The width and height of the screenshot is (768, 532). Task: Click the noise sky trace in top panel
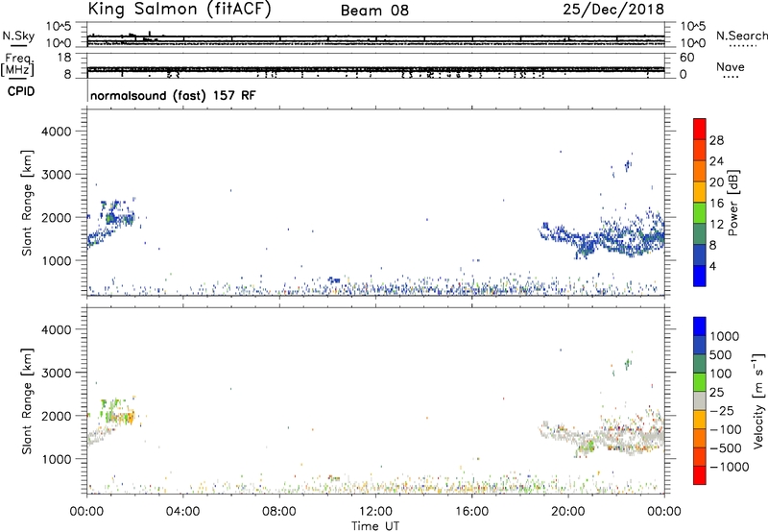pos(375,36)
